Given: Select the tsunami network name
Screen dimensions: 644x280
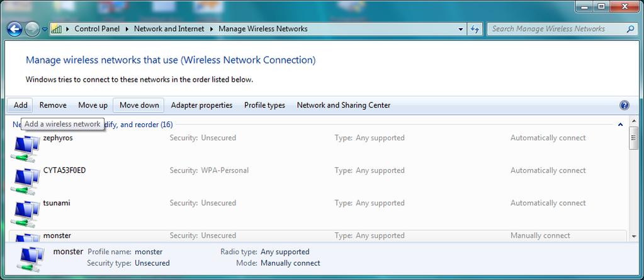Looking at the screenshot, I should [57, 203].
